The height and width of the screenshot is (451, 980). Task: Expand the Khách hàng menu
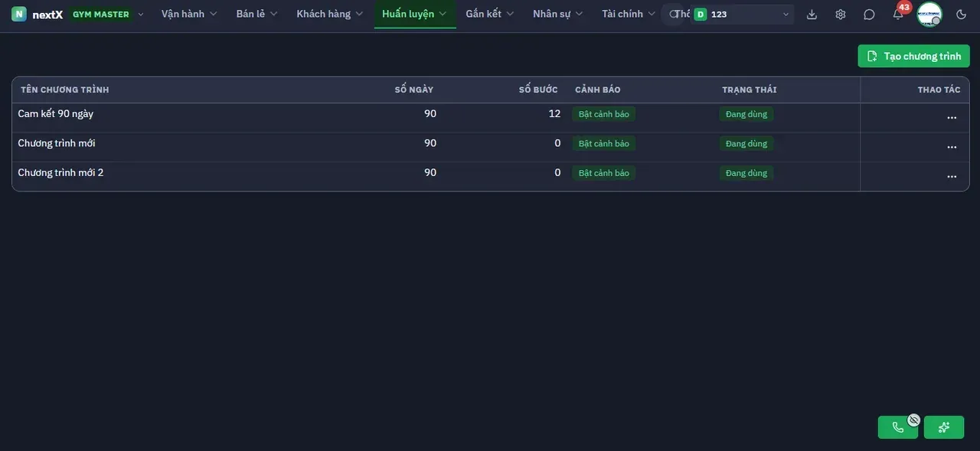click(x=329, y=14)
